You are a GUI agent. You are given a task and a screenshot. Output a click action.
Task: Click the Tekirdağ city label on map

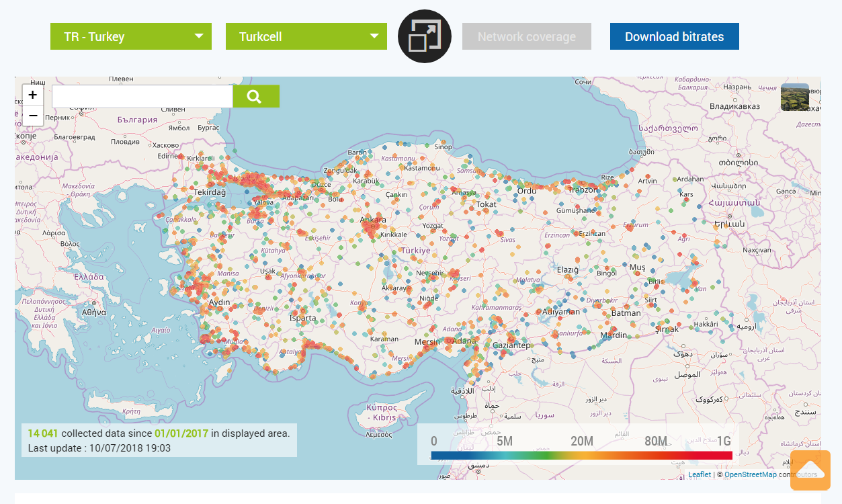[210, 192]
